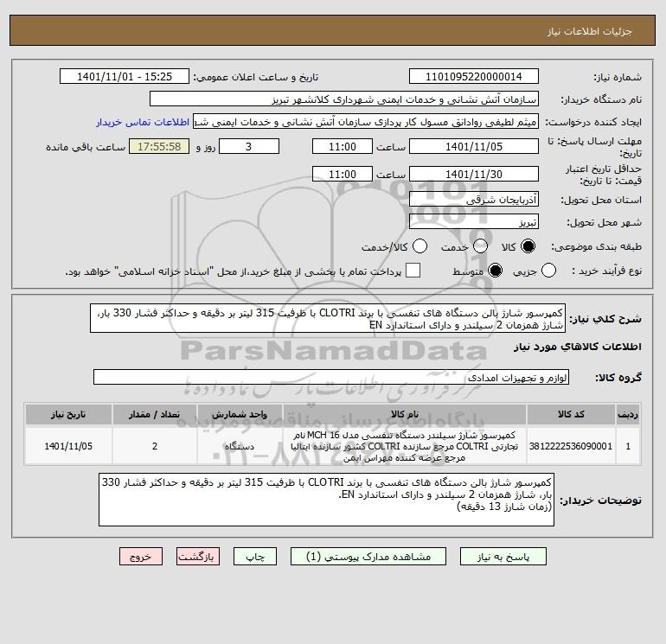666x644 pixels.
Task: Click goods group لوازم و تجهیزات امدادی field
Action: click(331, 377)
